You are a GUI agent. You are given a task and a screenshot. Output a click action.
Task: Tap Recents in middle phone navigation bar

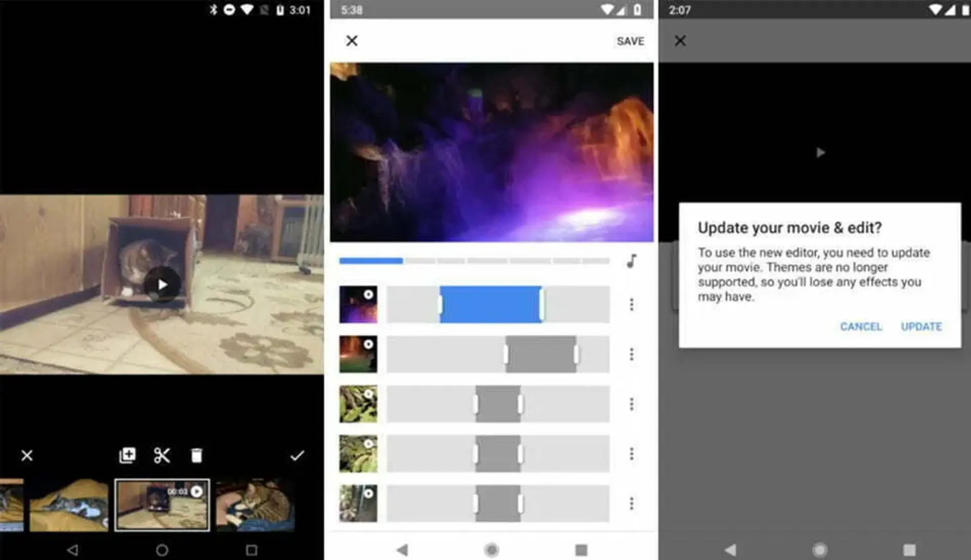[x=581, y=549]
